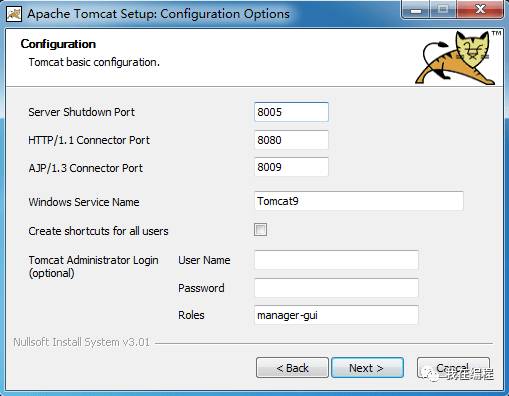Viewport: 509px width, 396px height.
Task: Click the User Name label
Action: point(204,260)
